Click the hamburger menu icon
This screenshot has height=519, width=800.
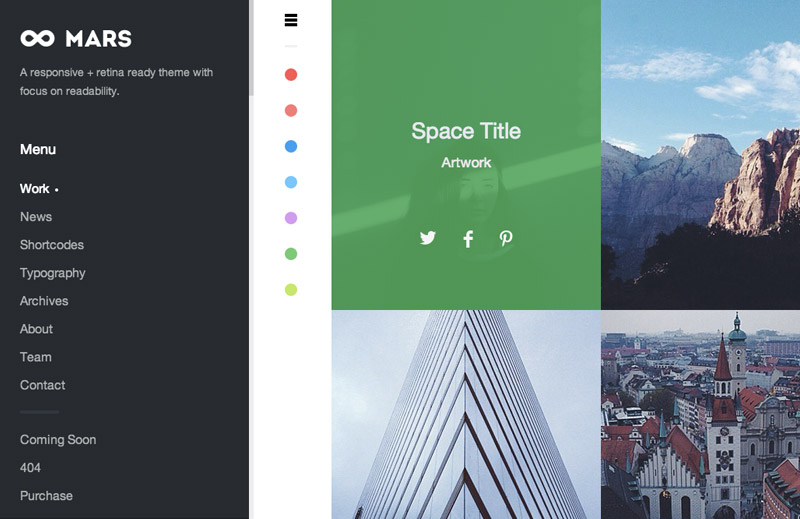point(291,20)
